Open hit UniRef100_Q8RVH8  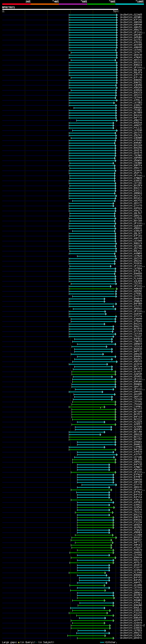[131, 22]
